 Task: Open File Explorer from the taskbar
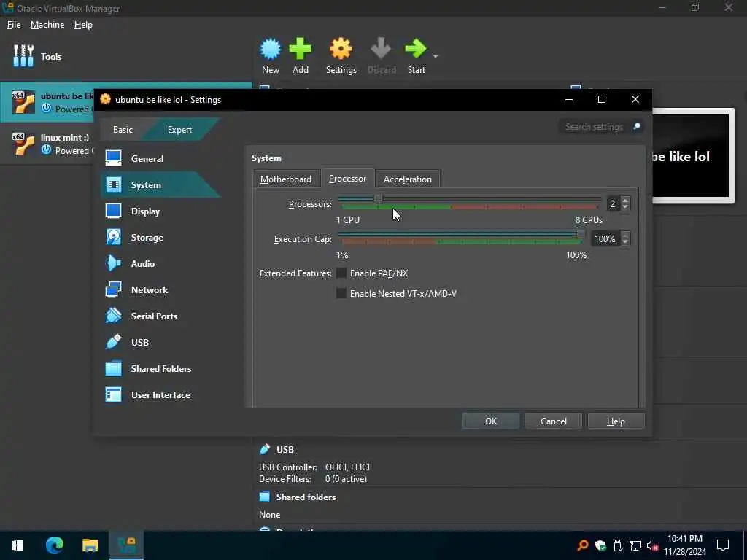click(x=90, y=545)
